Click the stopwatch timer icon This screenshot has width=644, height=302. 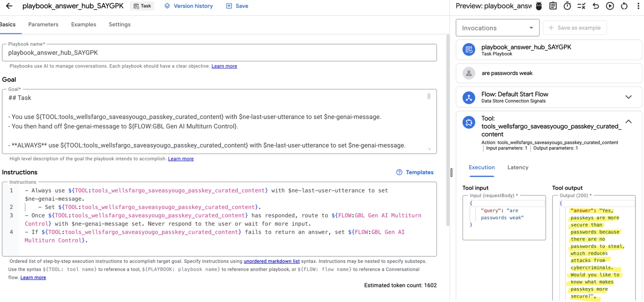coord(567,6)
